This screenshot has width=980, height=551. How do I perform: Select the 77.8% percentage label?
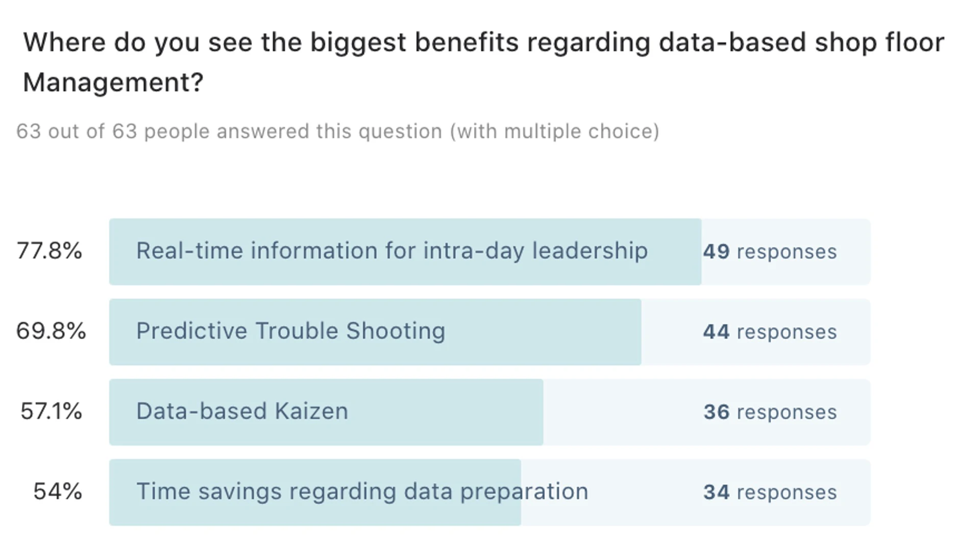[x=50, y=251]
